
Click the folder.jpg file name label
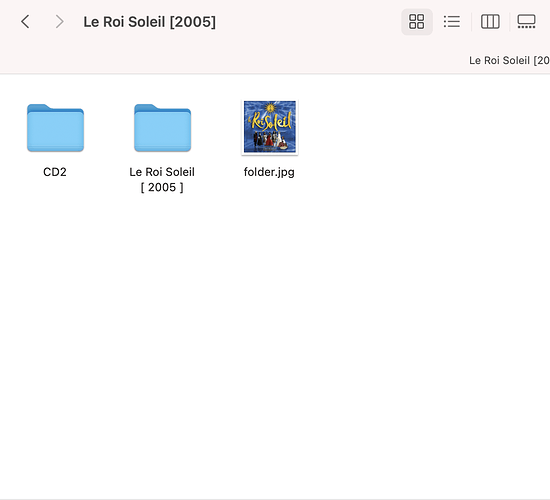coord(269,172)
